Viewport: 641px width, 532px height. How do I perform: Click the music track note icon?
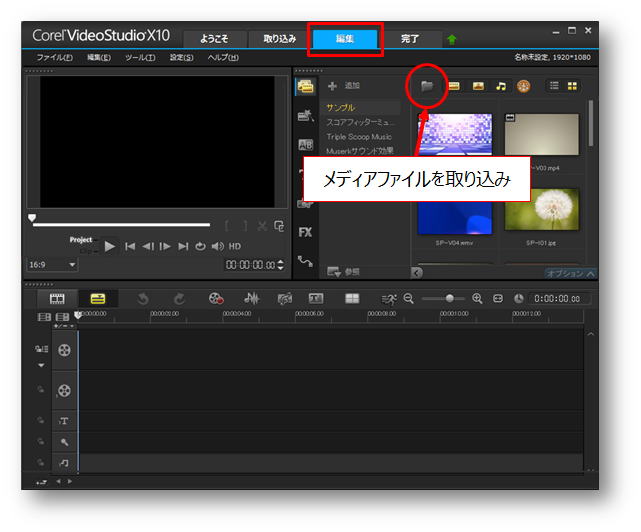pos(64,463)
